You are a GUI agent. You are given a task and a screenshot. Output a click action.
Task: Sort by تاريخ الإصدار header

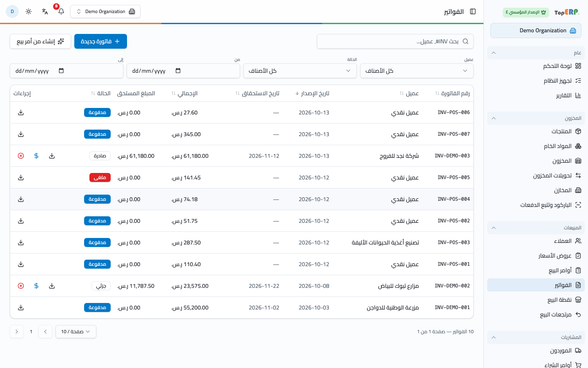click(x=312, y=93)
